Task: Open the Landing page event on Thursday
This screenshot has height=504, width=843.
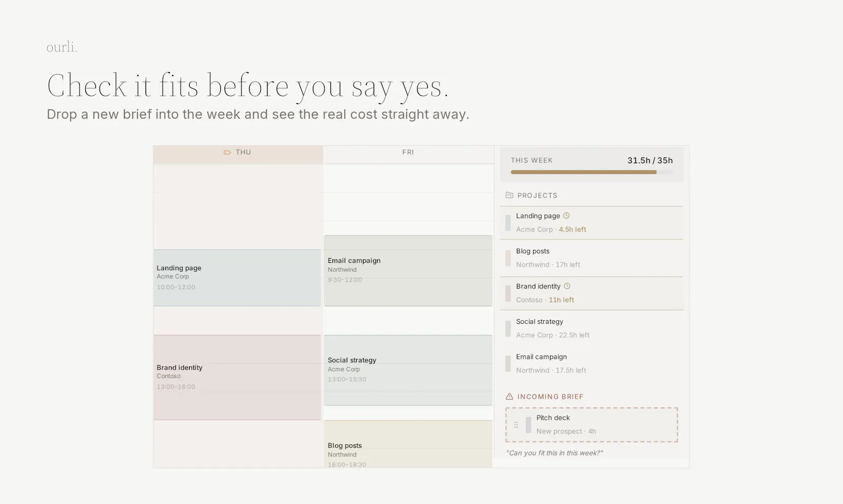Action: pos(237,278)
